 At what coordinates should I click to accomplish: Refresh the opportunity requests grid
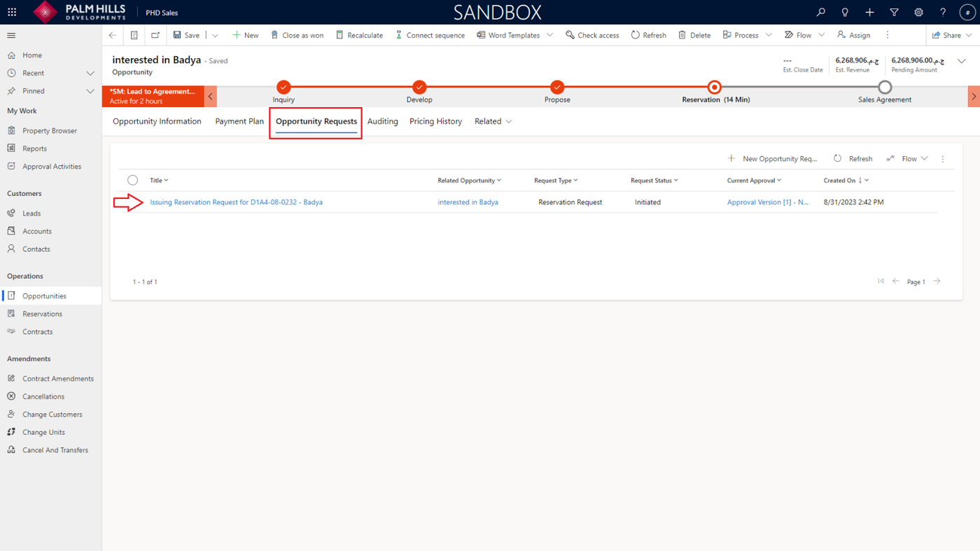tap(853, 159)
